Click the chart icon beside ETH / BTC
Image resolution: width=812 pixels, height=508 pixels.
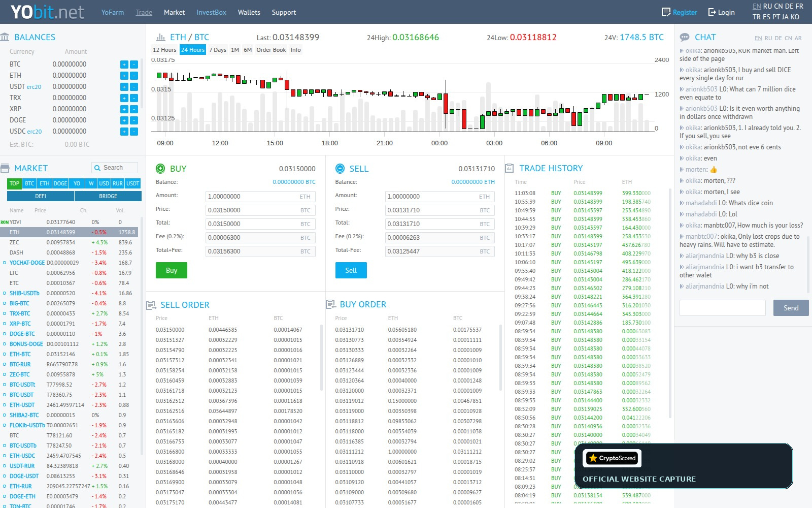[161, 37]
